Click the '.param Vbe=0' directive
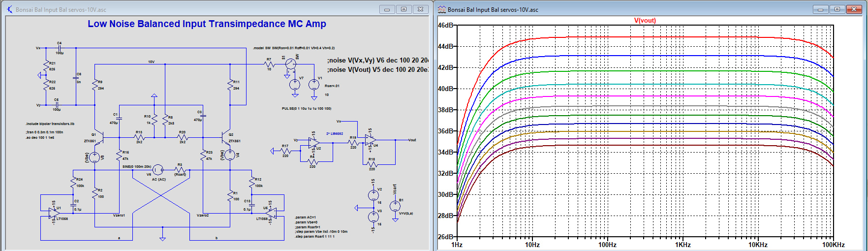 306,222
